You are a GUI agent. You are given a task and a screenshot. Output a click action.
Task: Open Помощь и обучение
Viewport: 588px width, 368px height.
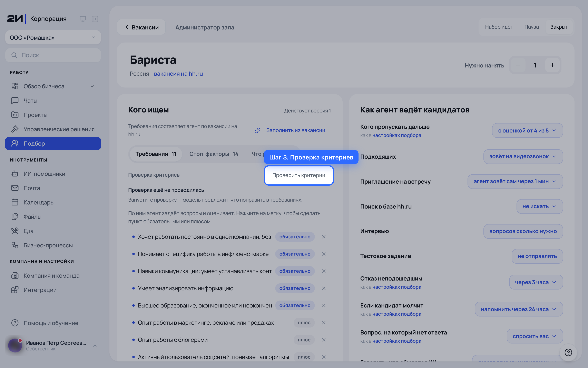pos(53,323)
